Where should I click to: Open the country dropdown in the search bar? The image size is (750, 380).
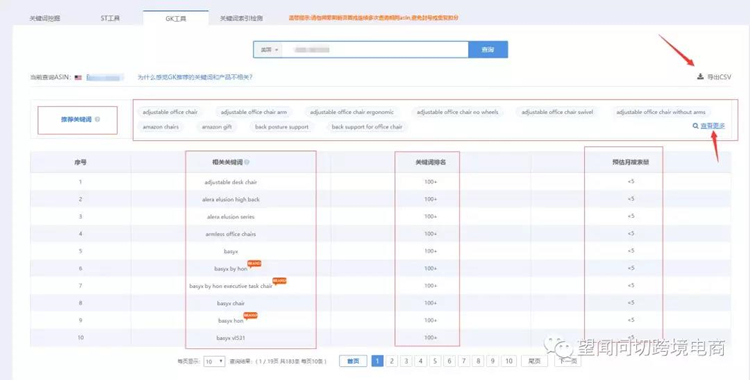[269, 50]
